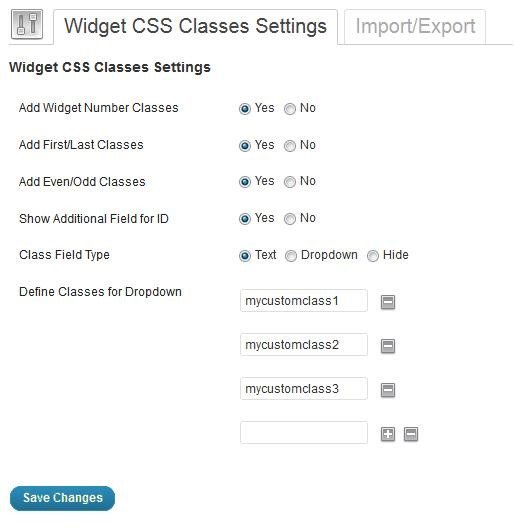This screenshot has width=514, height=530.
Task: Select No for Add First/Last Classes
Action: tap(290, 146)
